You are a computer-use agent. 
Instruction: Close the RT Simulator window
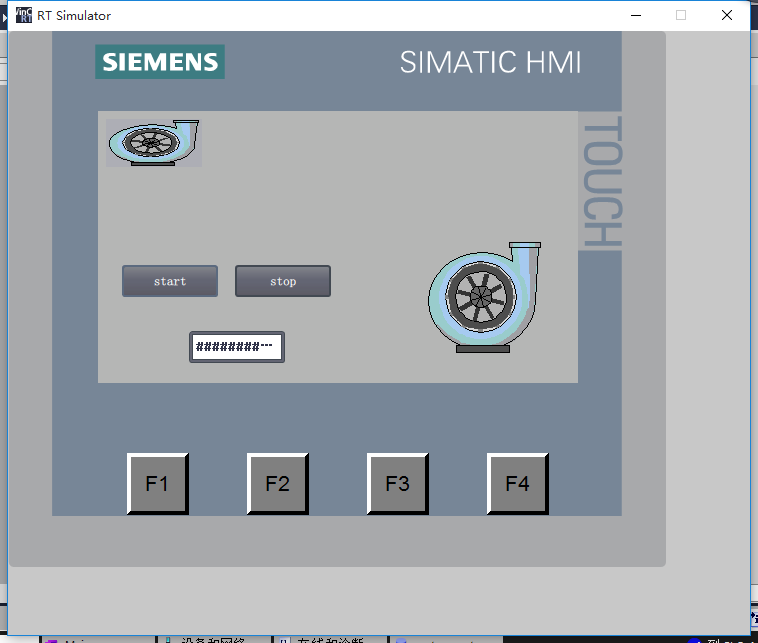coord(727,15)
